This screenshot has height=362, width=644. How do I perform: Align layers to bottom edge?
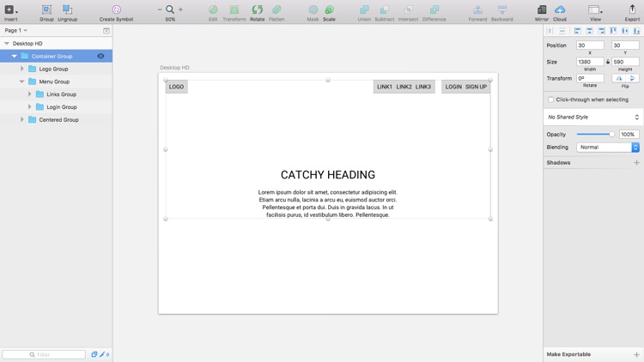(x=636, y=31)
